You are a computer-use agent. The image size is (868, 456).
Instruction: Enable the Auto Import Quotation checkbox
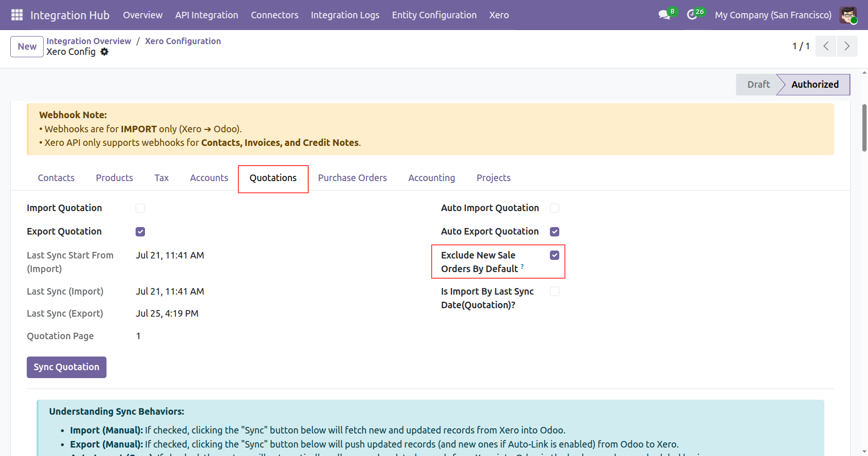point(555,208)
